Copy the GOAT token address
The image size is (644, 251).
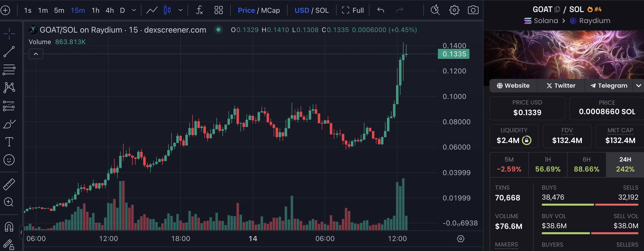(x=557, y=10)
